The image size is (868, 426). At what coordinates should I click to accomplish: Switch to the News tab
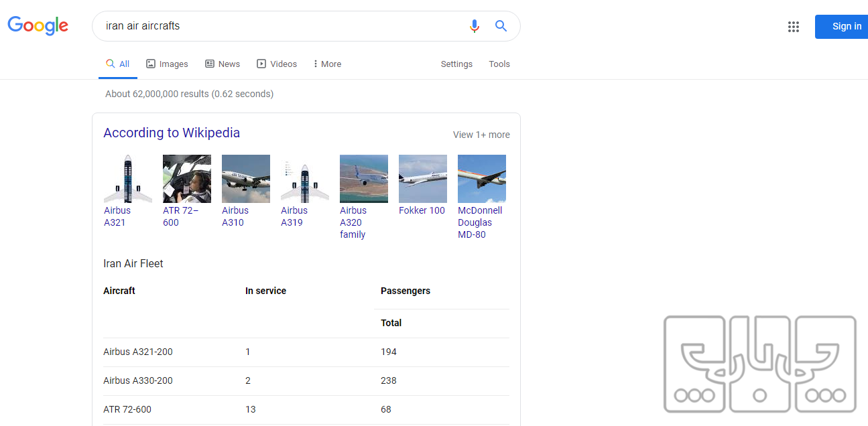click(223, 64)
